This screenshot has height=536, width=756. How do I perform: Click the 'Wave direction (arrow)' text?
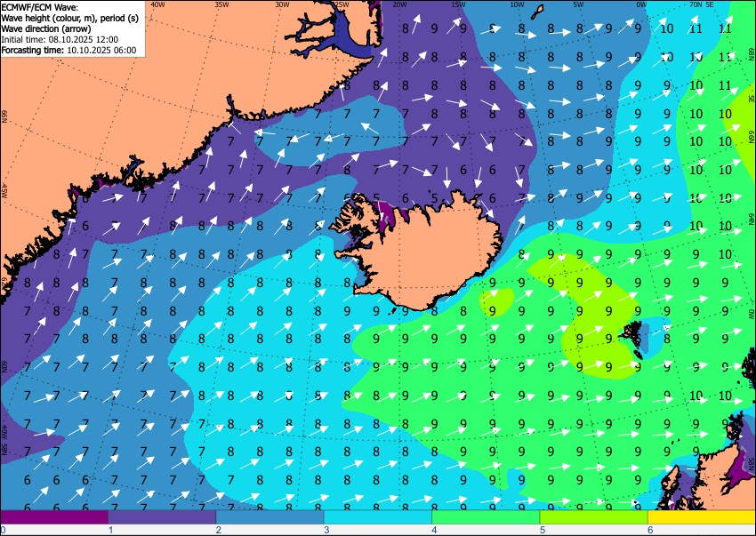point(45,28)
